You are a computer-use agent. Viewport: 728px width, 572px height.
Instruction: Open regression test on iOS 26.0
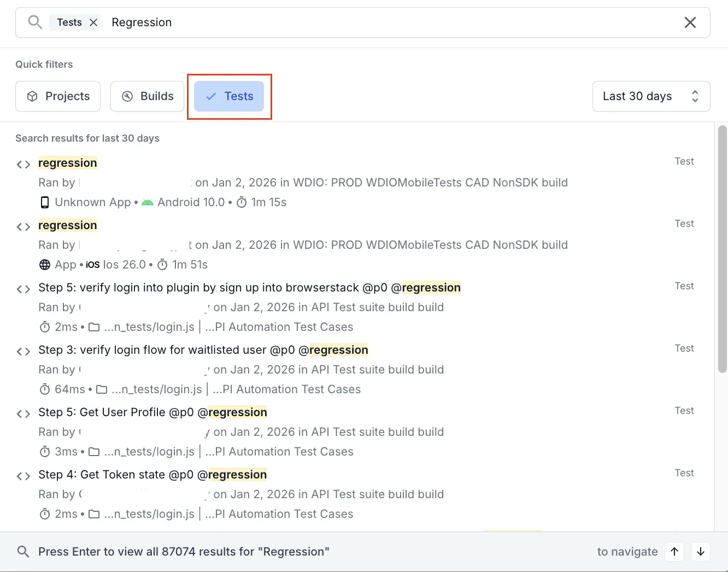68,225
